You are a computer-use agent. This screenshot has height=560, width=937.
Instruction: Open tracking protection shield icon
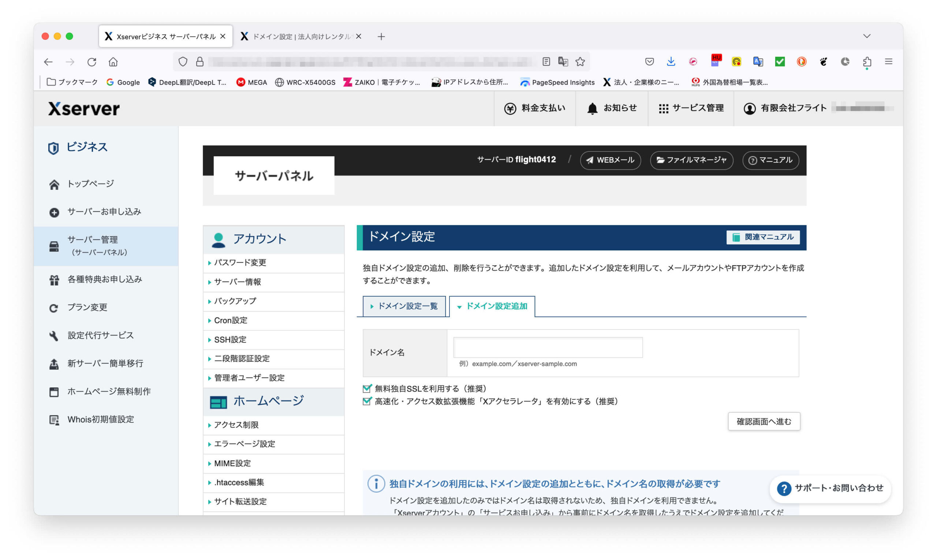[183, 61]
